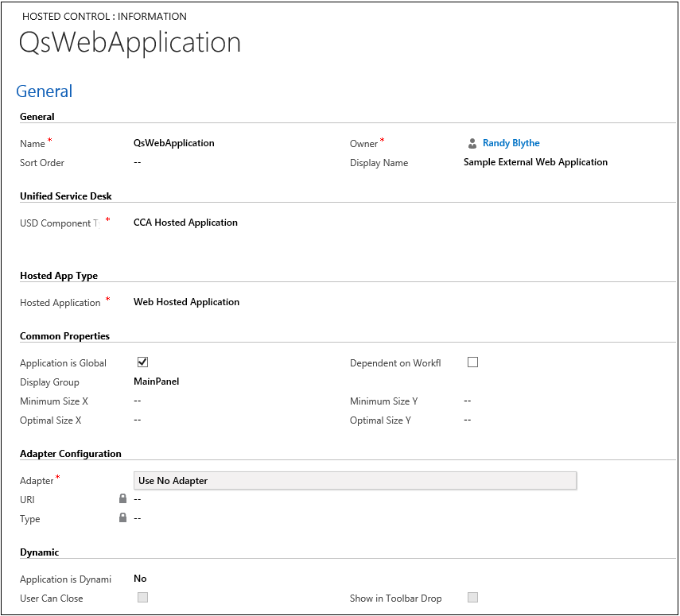Screen dimensions: 680x616
Task: Open the Adapter dropdown showing Use No Adapter
Action: click(x=355, y=480)
